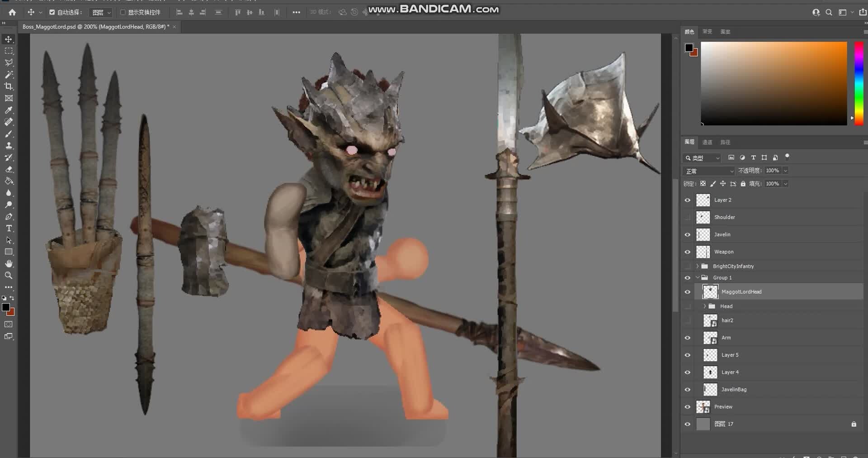Viewport: 868px width, 458px height.
Task: Select the Crop tool
Action: click(x=9, y=86)
